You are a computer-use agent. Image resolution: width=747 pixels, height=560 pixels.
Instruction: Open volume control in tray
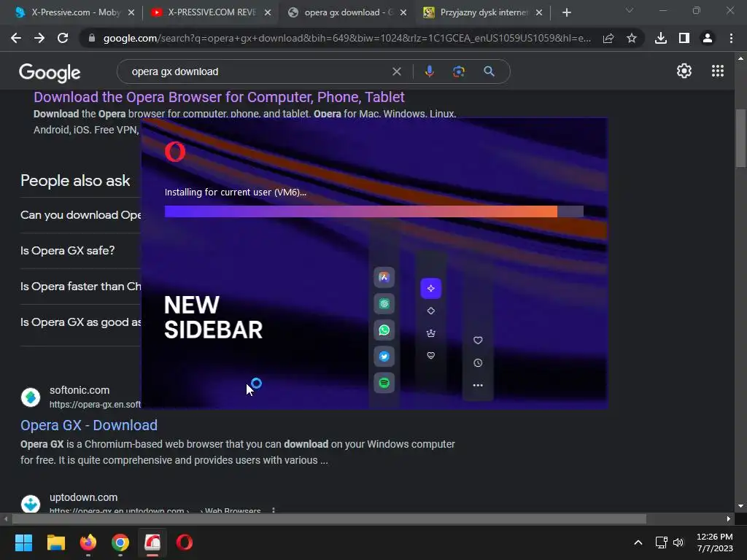pos(678,542)
